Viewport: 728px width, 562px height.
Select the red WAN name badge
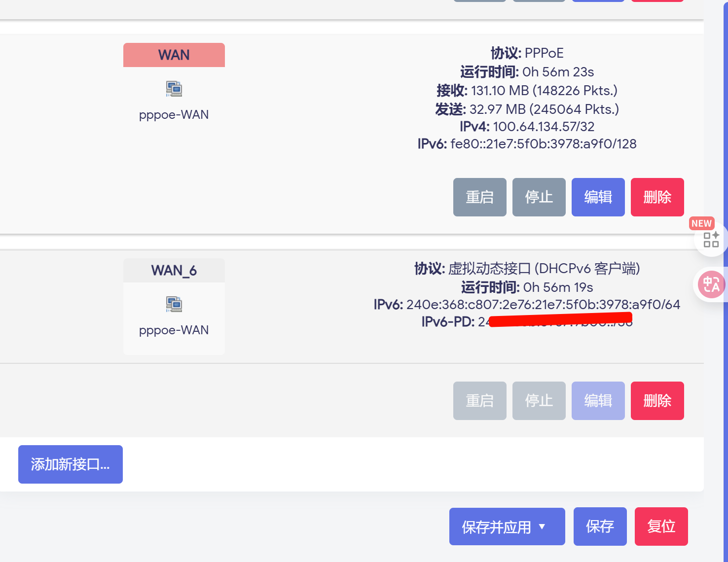click(x=174, y=55)
